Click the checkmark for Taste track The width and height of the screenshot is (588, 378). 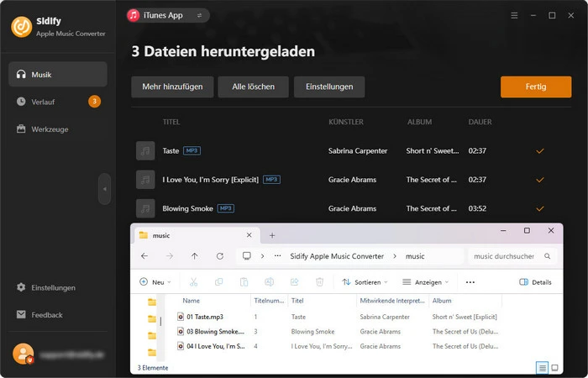click(x=540, y=151)
